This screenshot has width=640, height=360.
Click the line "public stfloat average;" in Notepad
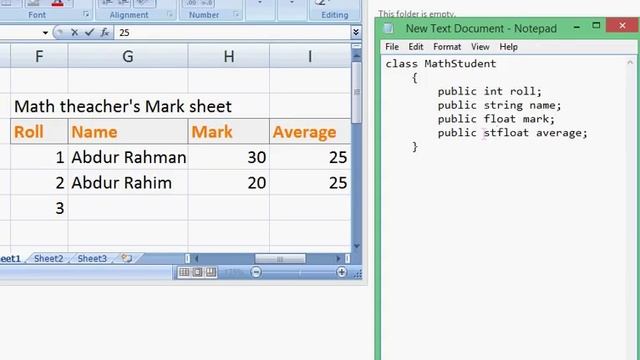pos(513,133)
